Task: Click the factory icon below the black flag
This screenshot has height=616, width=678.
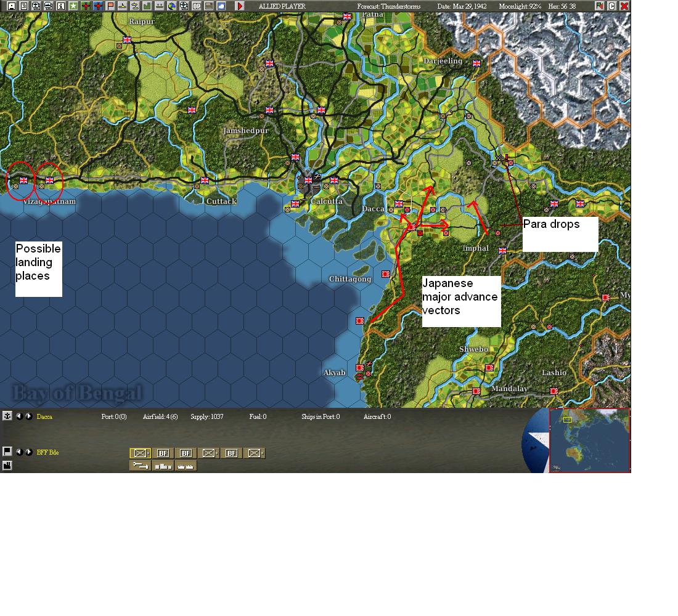Action: [x=7, y=466]
